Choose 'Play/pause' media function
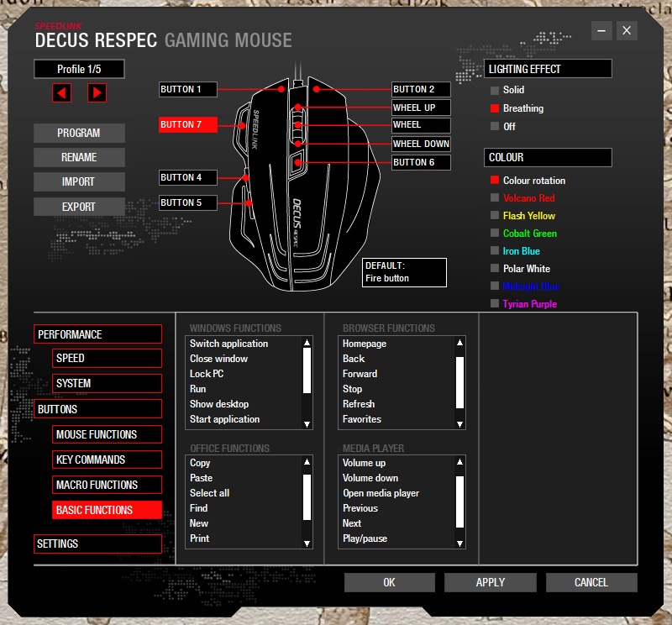The height and width of the screenshot is (625, 672). [365, 538]
